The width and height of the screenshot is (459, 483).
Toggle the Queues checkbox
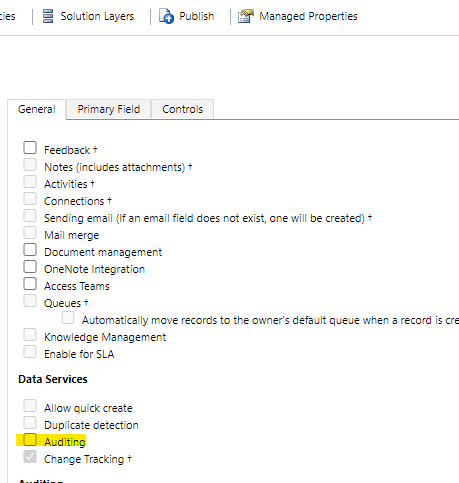(x=30, y=300)
